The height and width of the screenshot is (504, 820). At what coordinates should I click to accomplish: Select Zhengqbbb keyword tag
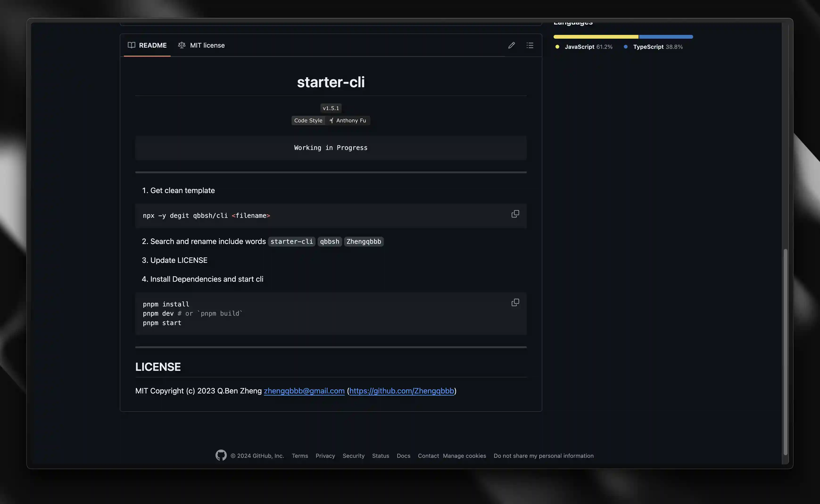(x=364, y=241)
